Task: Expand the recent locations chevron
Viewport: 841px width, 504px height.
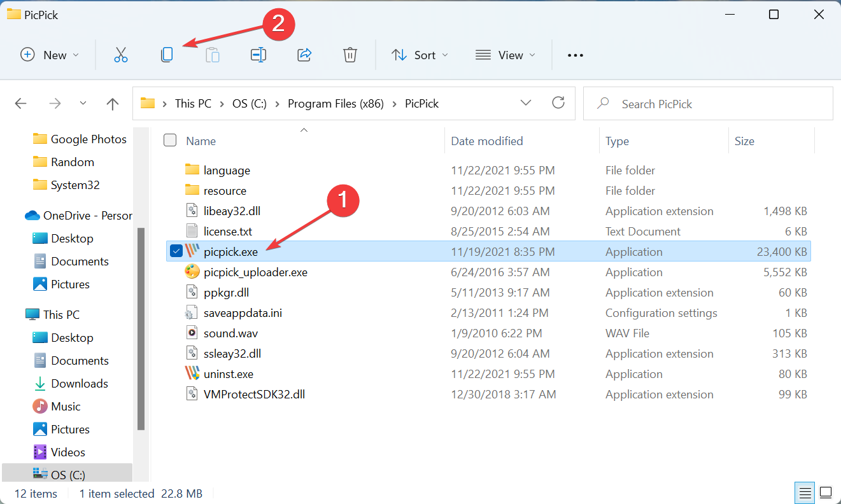Action: pos(83,104)
